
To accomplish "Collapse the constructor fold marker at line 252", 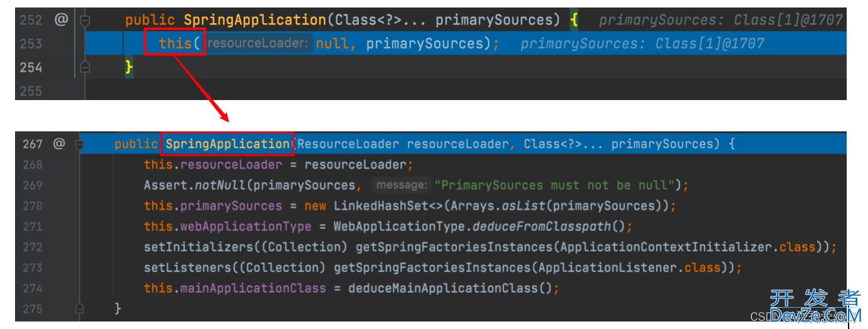I will [85, 21].
